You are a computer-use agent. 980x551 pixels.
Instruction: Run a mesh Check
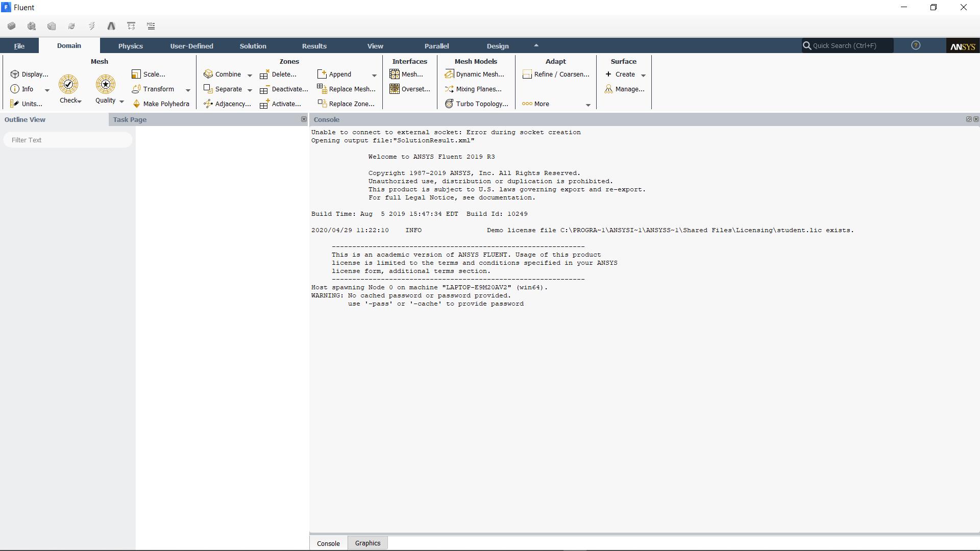click(x=68, y=87)
